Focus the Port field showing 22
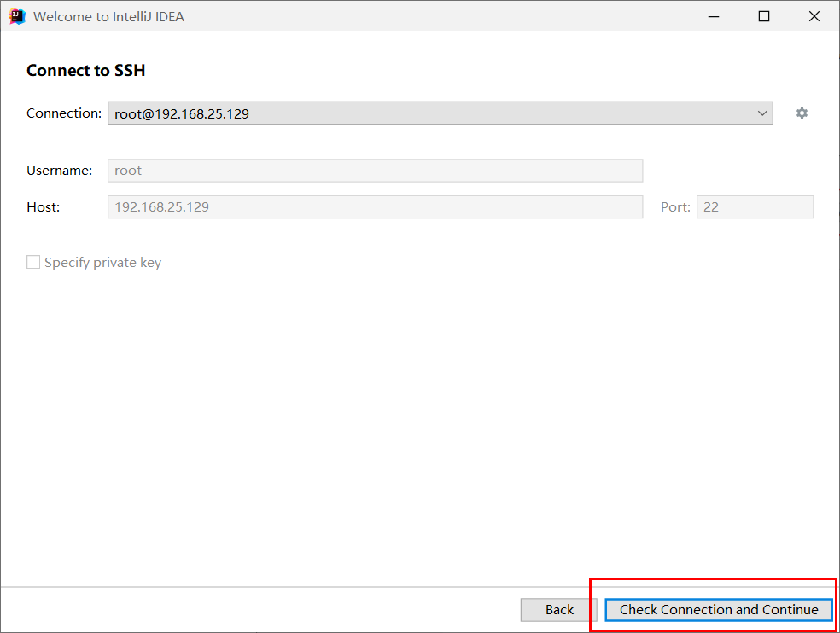 755,206
